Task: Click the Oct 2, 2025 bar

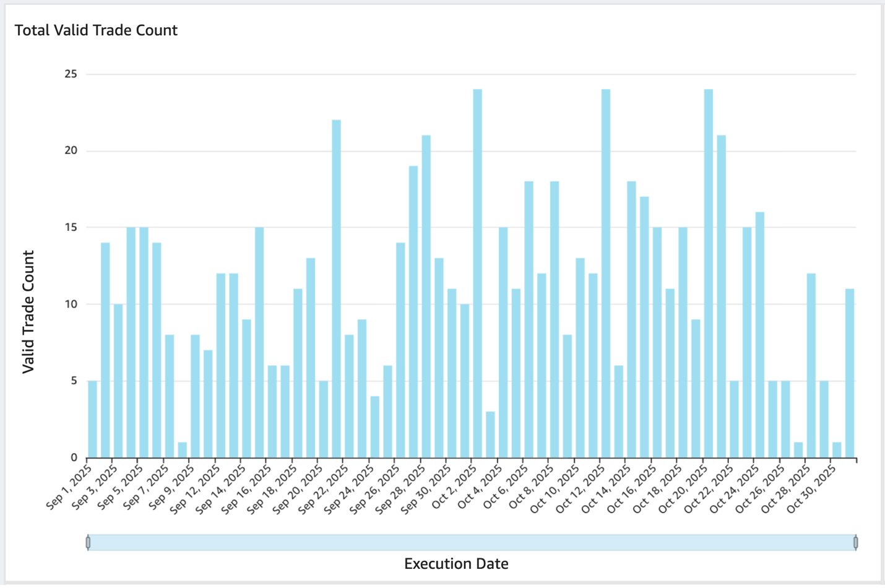Action: click(477, 274)
